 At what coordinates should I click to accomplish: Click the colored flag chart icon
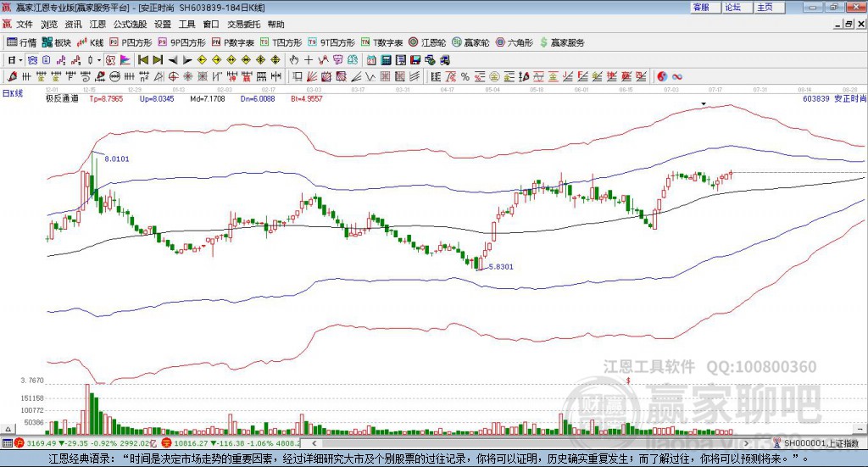(x=125, y=60)
